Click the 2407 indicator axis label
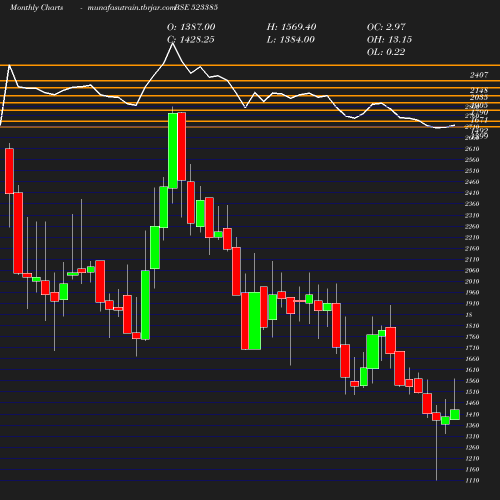 [x=479, y=75]
